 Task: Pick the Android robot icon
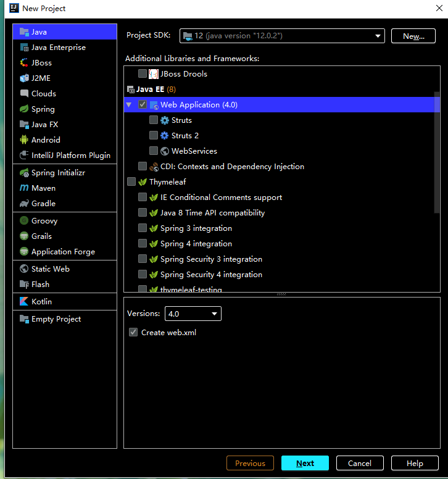click(24, 140)
